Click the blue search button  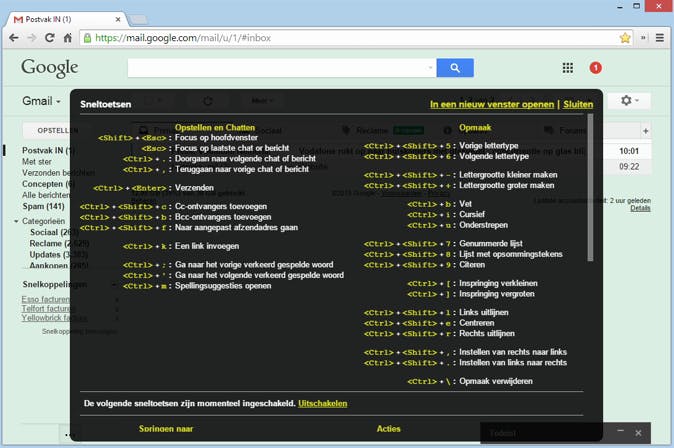[x=455, y=68]
